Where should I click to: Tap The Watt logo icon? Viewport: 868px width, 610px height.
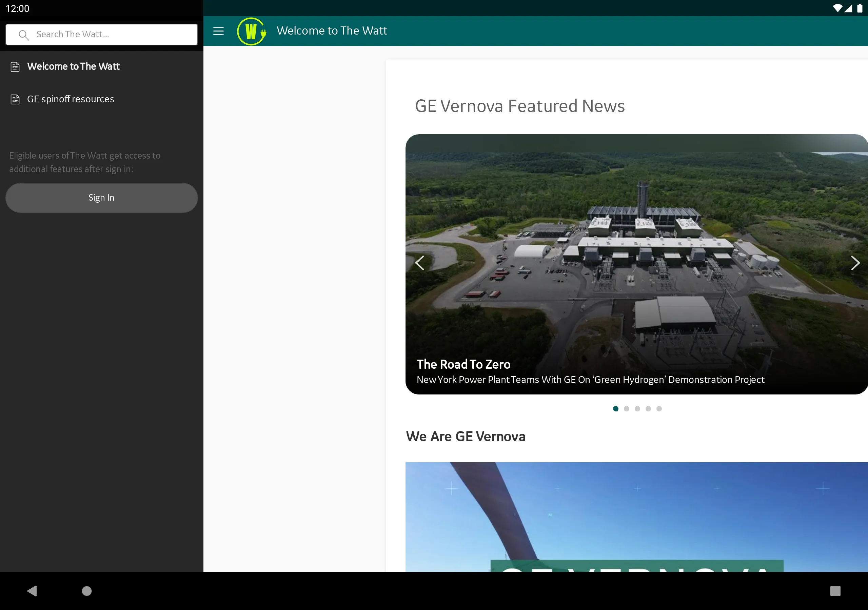[251, 31]
